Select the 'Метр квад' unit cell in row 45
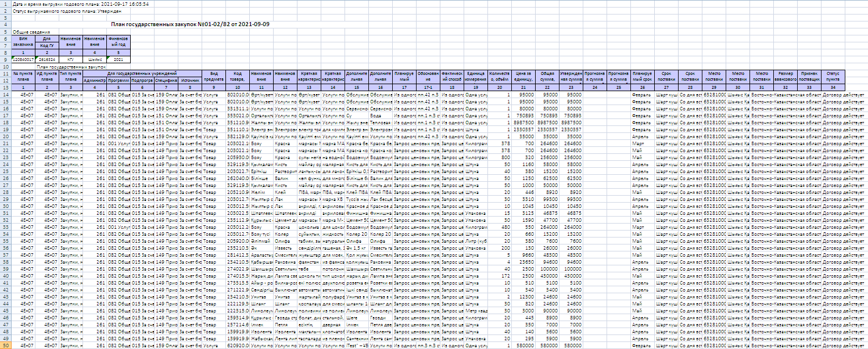The width and height of the screenshot is (868, 349). pyautogui.click(x=476, y=310)
